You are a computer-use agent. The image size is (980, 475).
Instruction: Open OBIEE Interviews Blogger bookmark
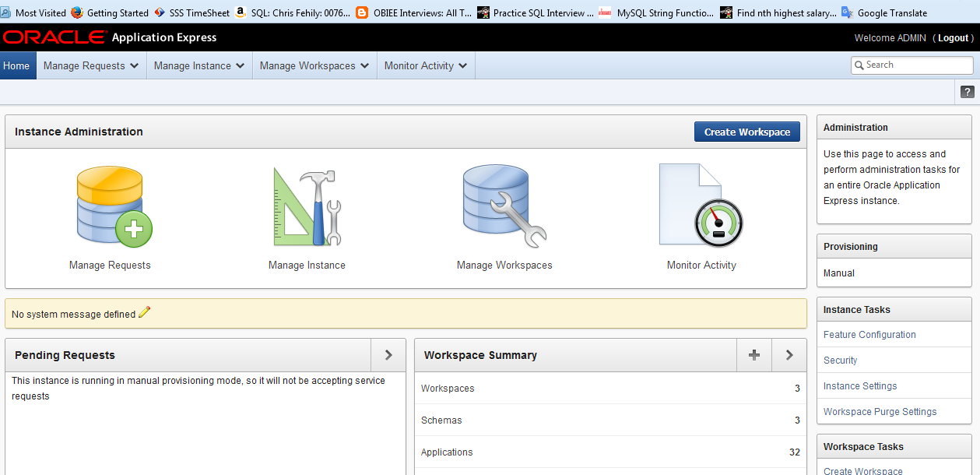[x=414, y=12]
